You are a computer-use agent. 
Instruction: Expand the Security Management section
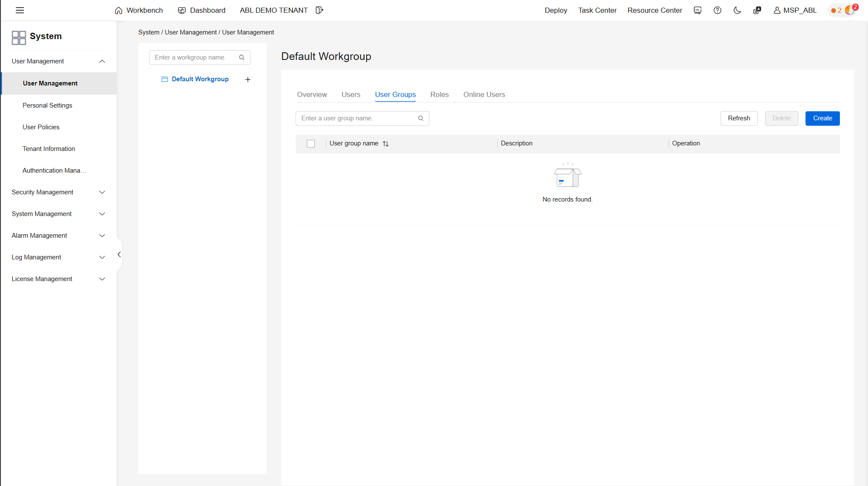102,192
